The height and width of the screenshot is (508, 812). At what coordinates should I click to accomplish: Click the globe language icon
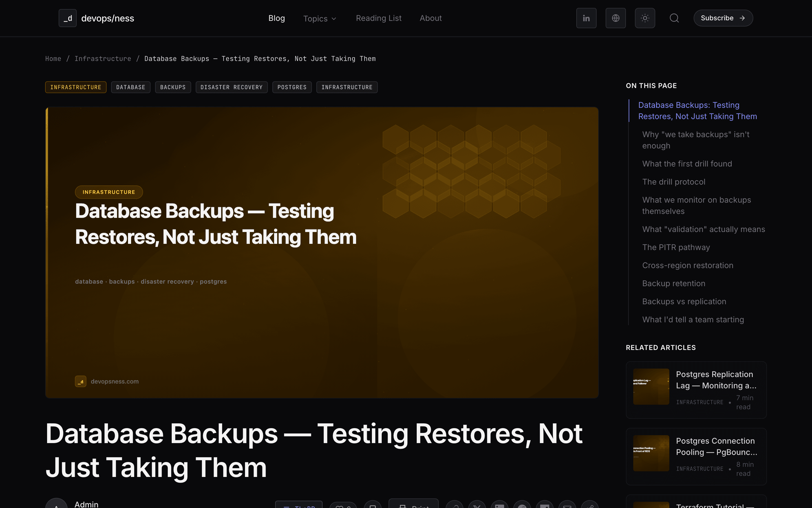click(x=615, y=18)
